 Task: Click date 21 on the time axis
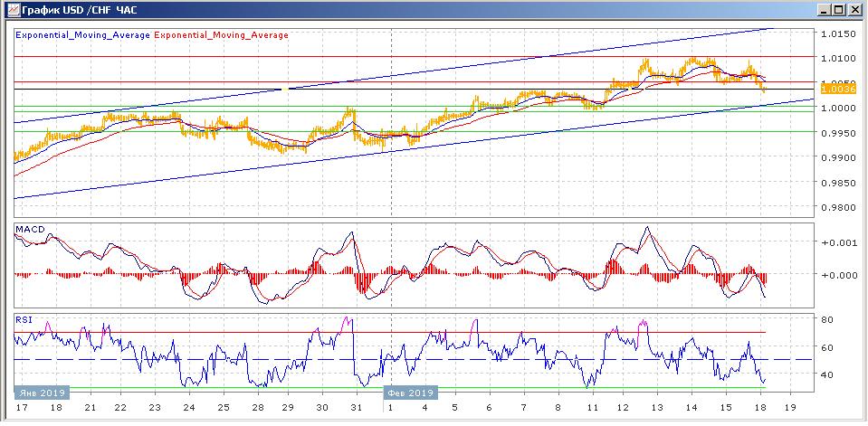(90, 408)
